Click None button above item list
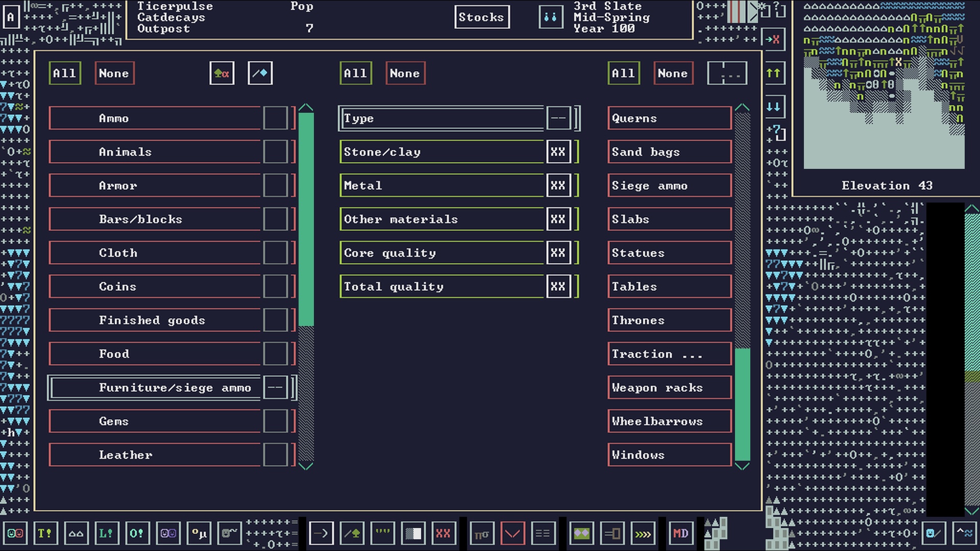Image resolution: width=980 pixels, height=551 pixels. pyautogui.click(x=672, y=73)
